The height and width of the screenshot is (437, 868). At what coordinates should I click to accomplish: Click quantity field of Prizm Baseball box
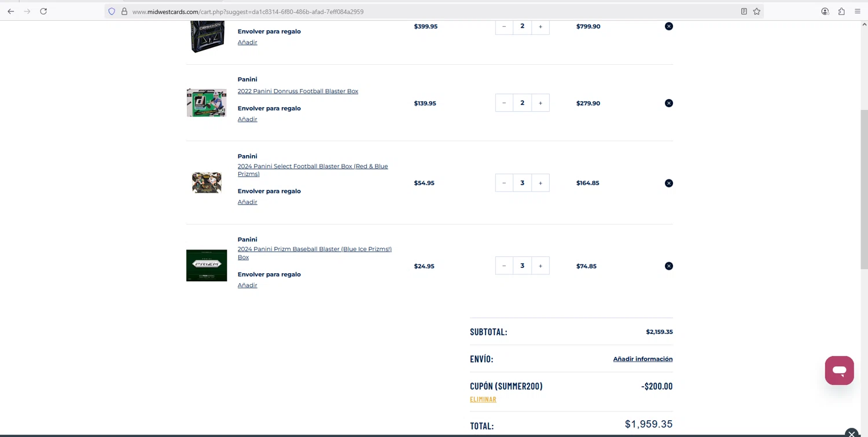click(522, 266)
